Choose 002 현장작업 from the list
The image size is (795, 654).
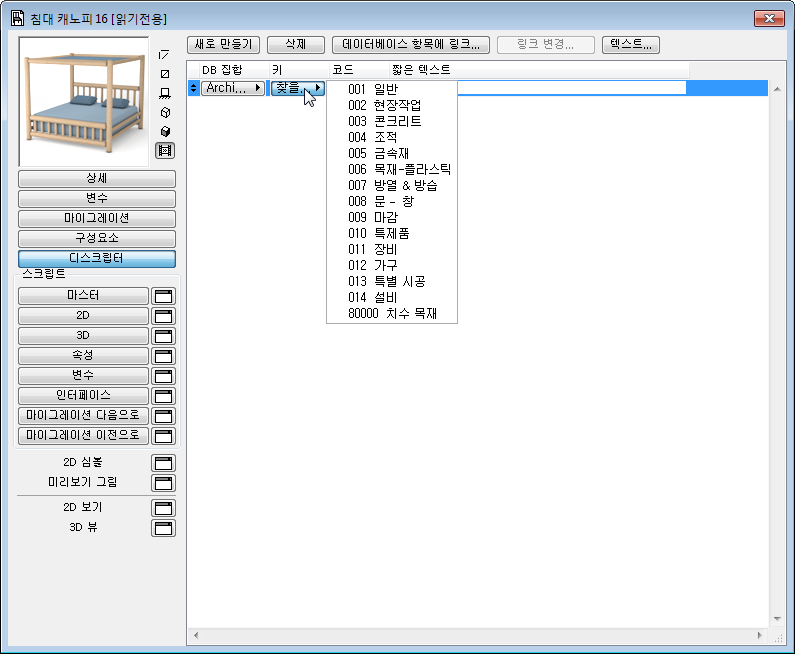(392, 105)
